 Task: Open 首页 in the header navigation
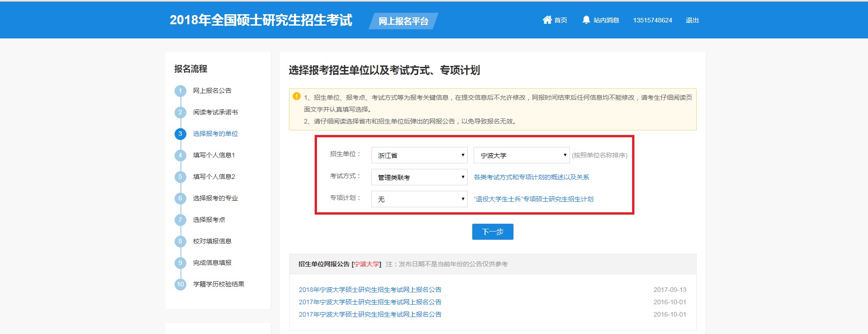click(561, 20)
